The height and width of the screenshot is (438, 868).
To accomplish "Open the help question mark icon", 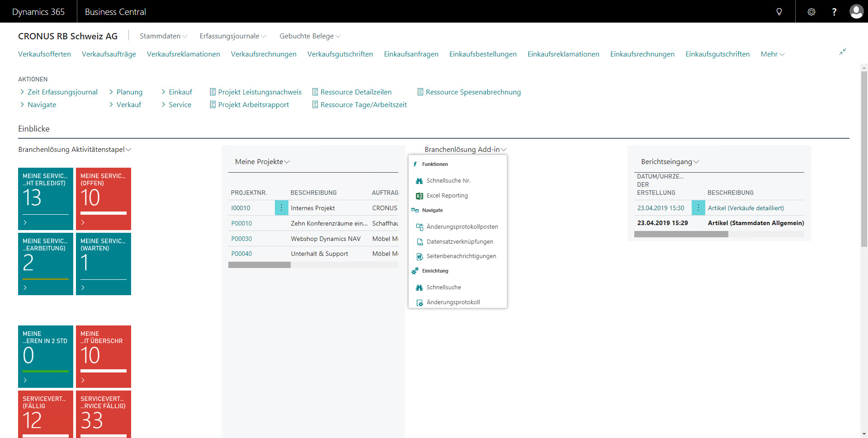I will 834,12.
